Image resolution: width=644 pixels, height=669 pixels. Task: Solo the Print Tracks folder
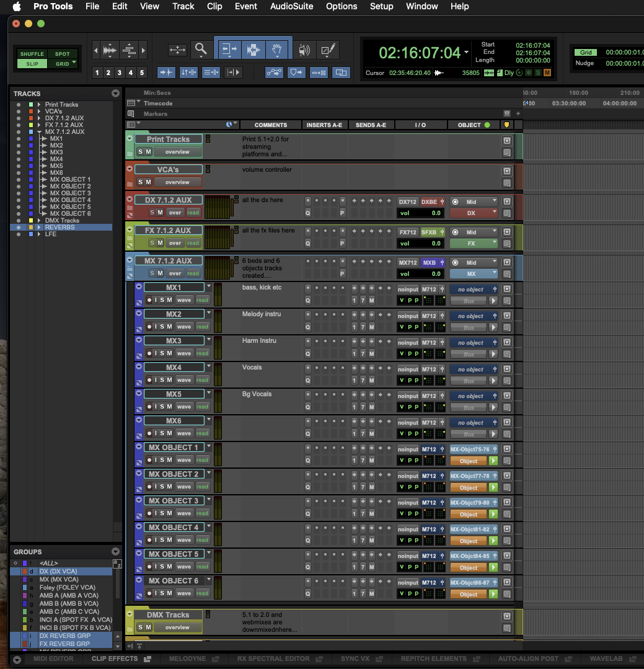click(x=140, y=151)
